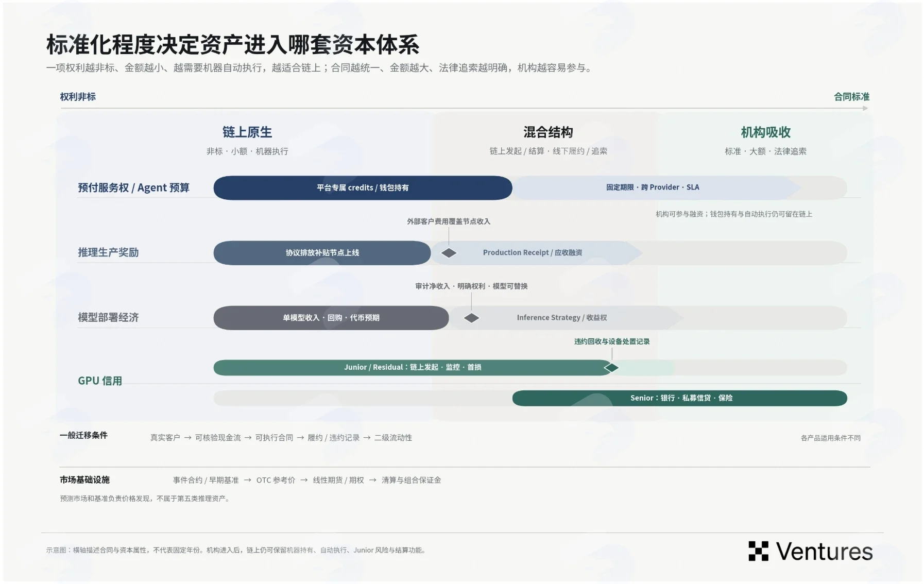
Task: Click the Junior / Residual：链上发起 · 监控 · 首损 bar
Action: coord(413,368)
